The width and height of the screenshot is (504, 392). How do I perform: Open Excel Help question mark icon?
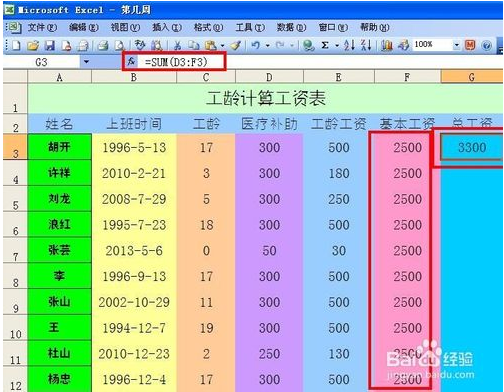pyautogui.click(x=487, y=45)
